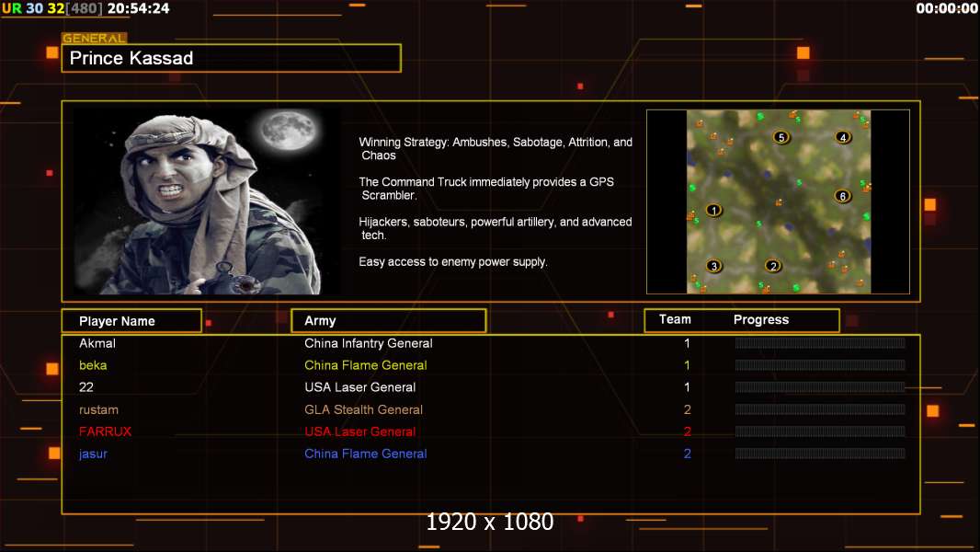Click start position 6 on the map
Screen dimensions: 980x552
pos(842,196)
